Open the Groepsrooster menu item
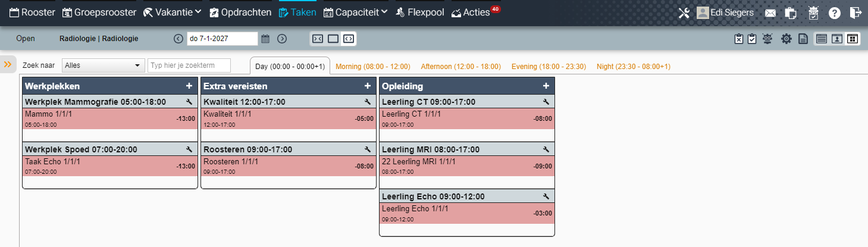The height and width of the screenshot is (247, 868). point(99,12)
